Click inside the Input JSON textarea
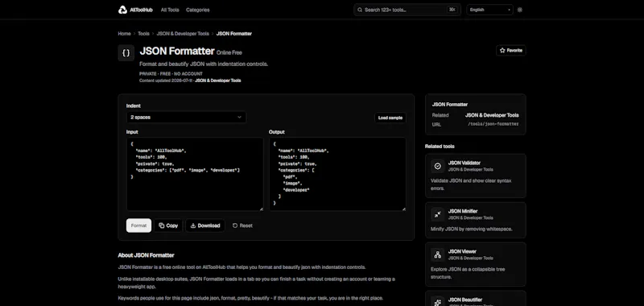The image size is (644, 306). [x=195, y=174]
